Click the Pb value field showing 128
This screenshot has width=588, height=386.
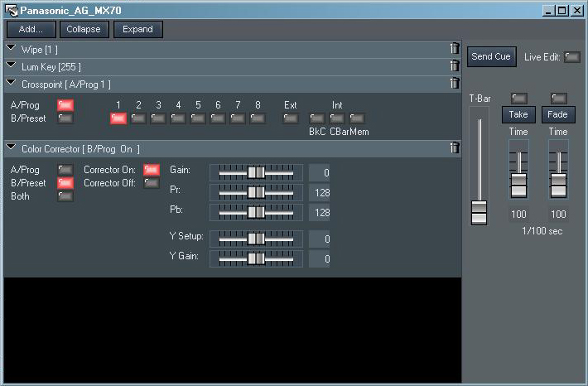coord(319,212)
